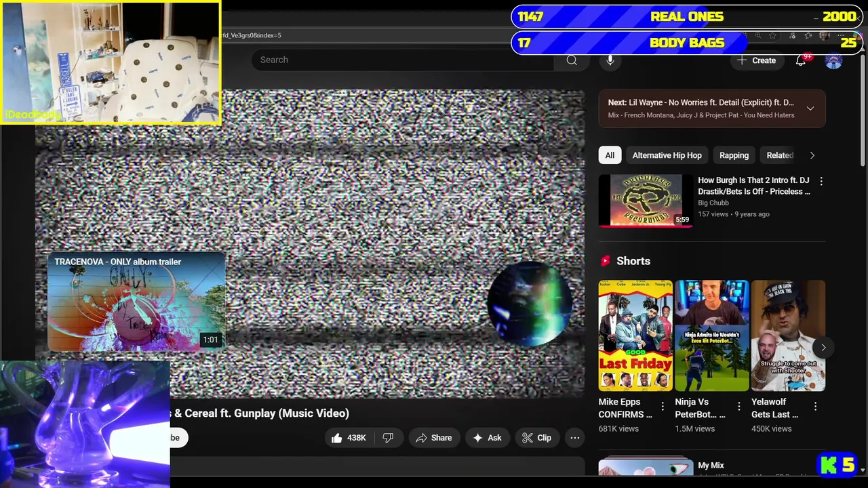Open the Priceless Recordings video thumbnail
The image size is (868, 488).
pos(645,201)
